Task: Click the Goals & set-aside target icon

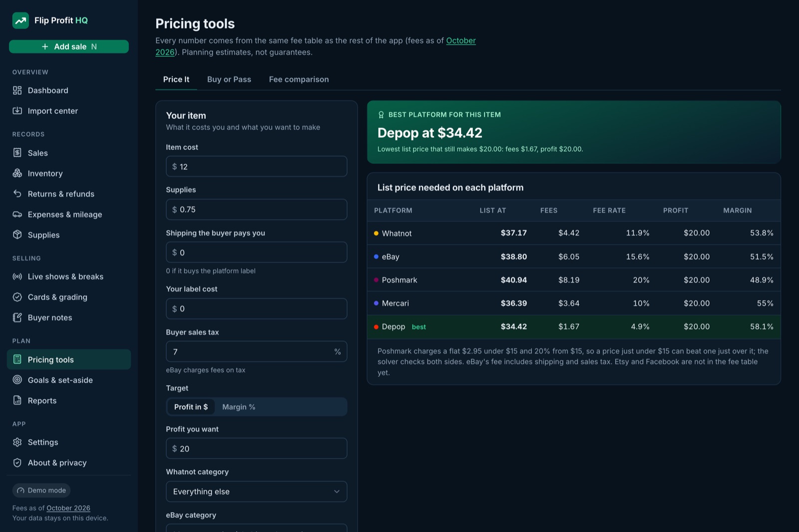Action: [x=17, y=380]
